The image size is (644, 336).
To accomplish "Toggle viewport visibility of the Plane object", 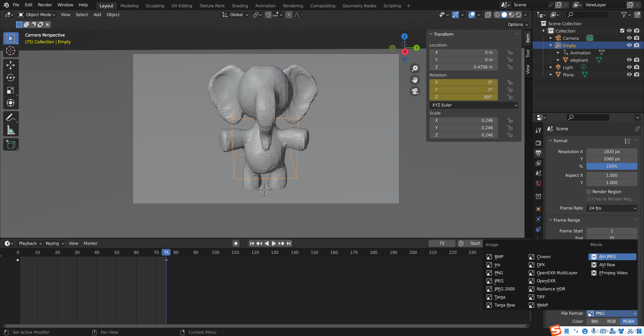I will [629, 75].
